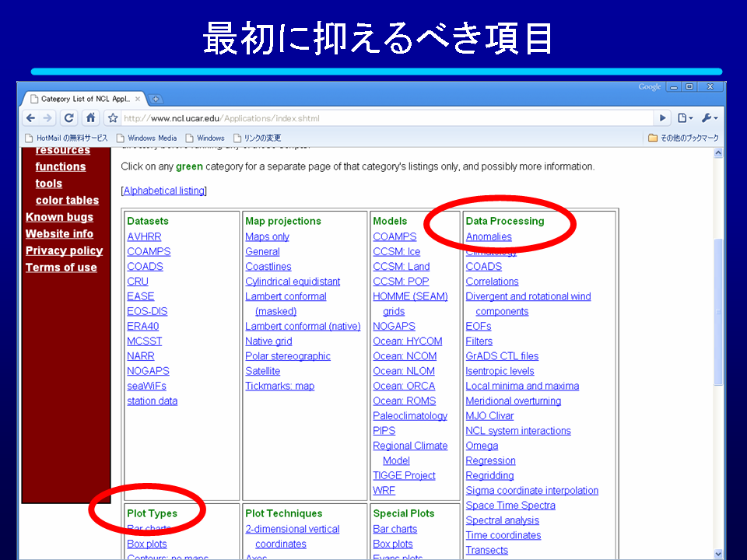This screenshot has height=560, width=747.
Task: Open the NCL system interactions link
Action: (518, 430)
